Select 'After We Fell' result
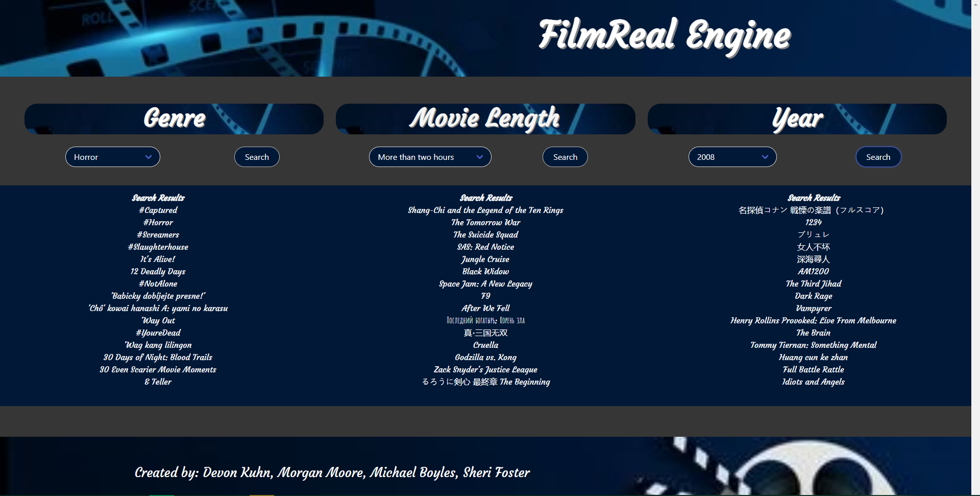This screenshot has height=496, width=980. (x=486, y=308)
